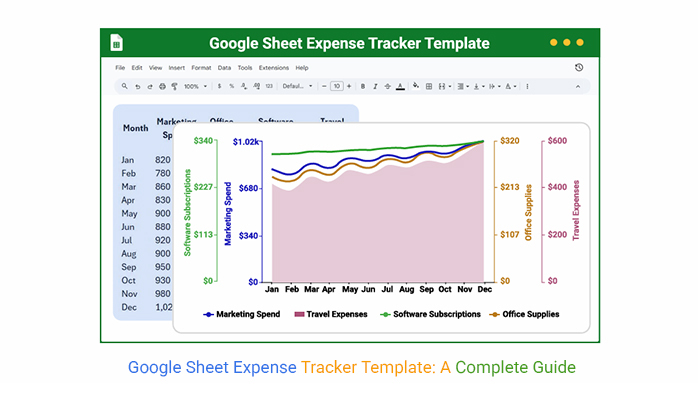Click the three-dot more options icon
Viewport: 698px width, 400px height.
(527, 86)
